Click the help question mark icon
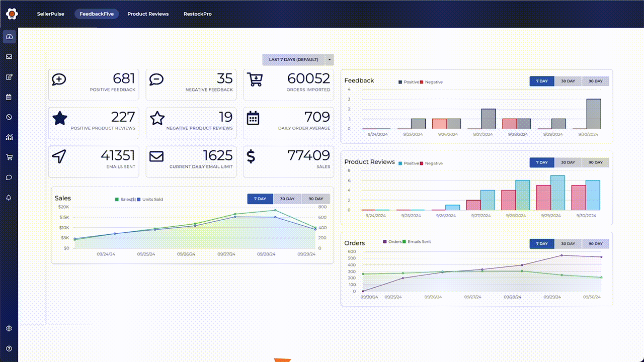This screenshot has width=644, height=362. (9, 348)
